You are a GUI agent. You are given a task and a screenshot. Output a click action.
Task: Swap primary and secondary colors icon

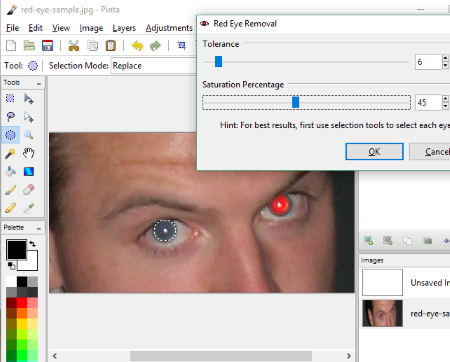[32, 244]
